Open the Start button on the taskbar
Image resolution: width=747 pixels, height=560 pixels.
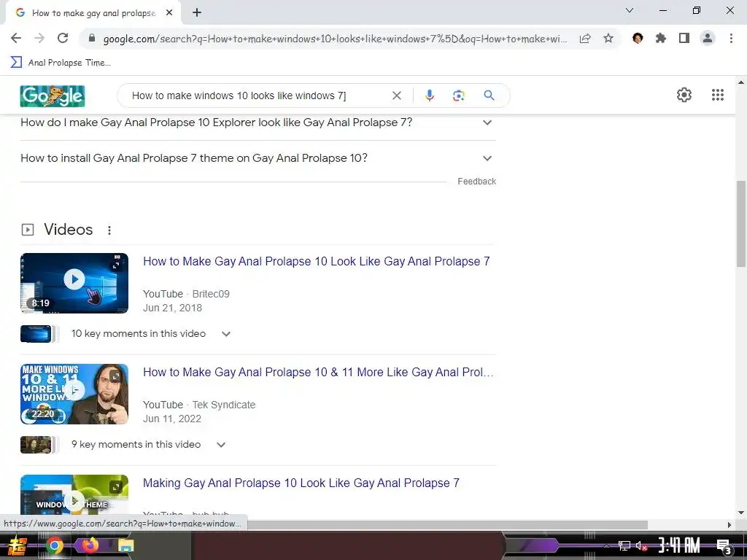[x=18, y=545]
